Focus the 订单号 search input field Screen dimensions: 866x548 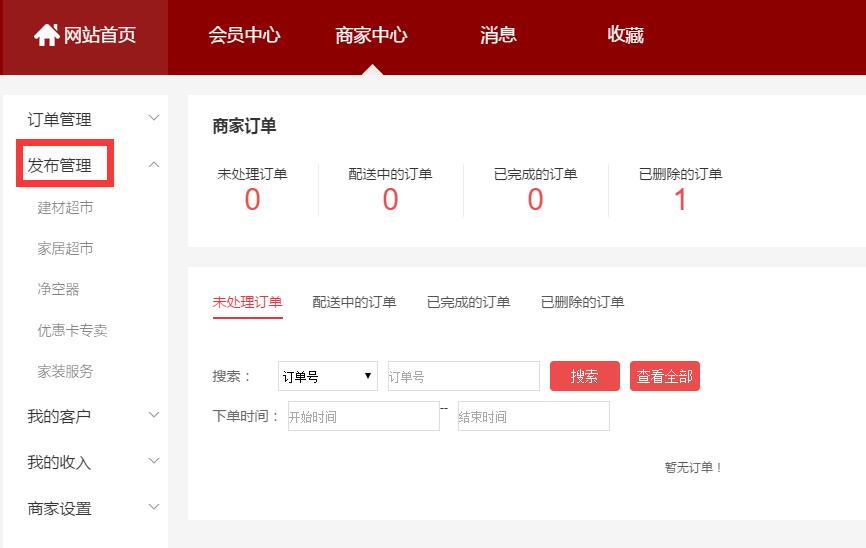(464, 376)
